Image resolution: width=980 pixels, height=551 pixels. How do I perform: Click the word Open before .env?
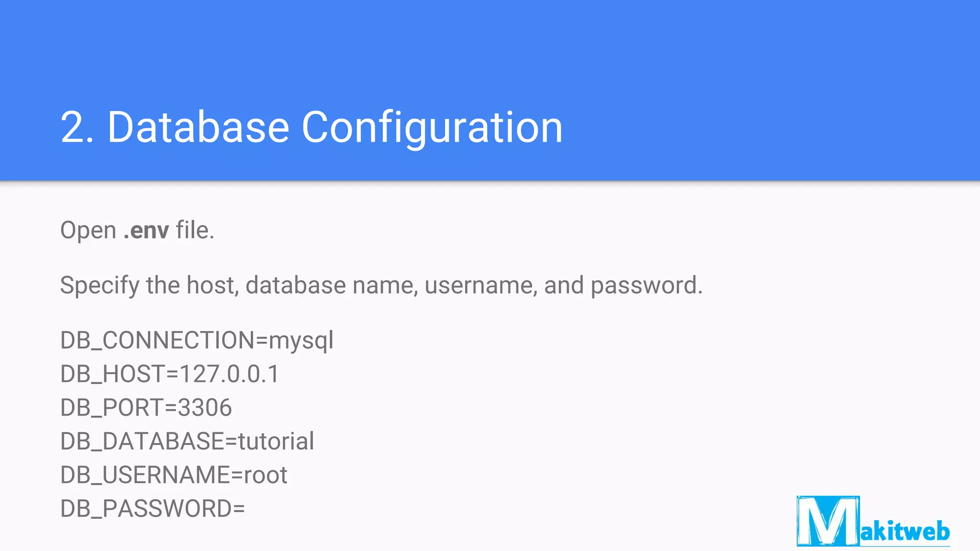point(88,231)
